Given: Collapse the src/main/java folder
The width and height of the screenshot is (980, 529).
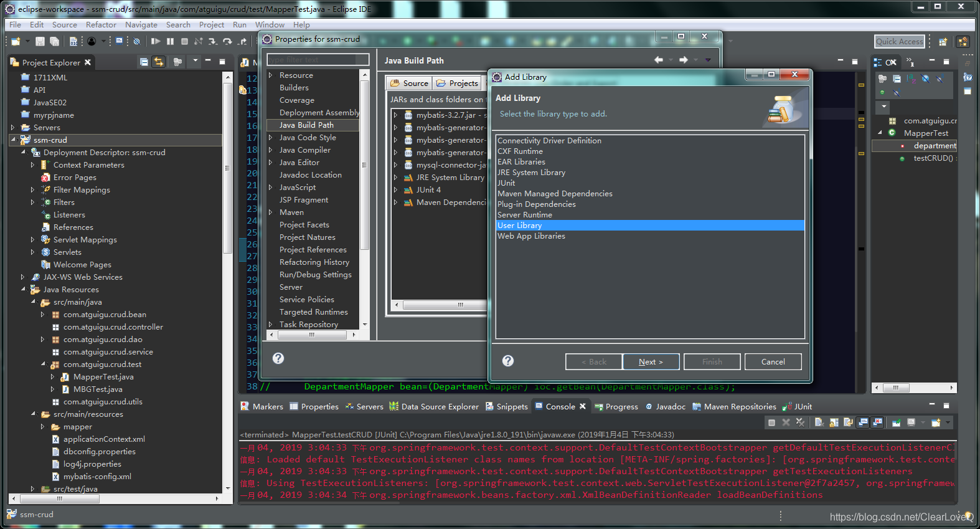Looking at the screenshot, I should [x=33, y=302].
